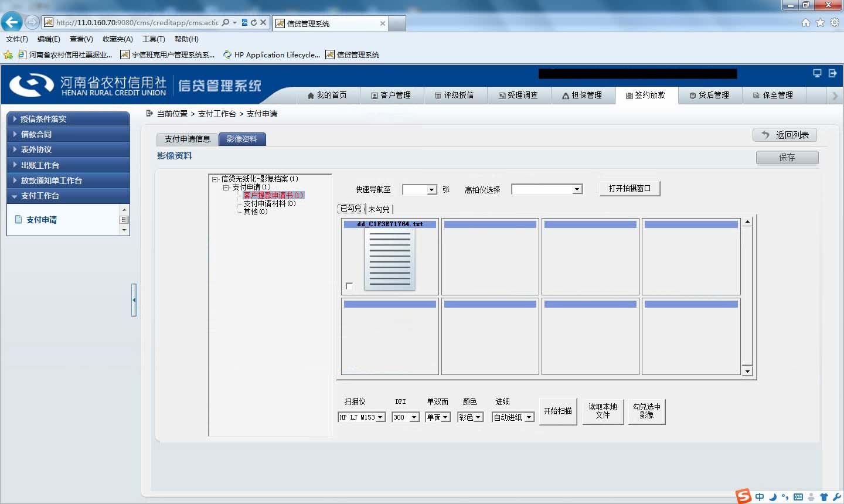Image resolution: width=844 pixels, height=504 pixels.
Task: Select 客户提款申请书 (1) tree item
Action: click(x=273, y=195)
